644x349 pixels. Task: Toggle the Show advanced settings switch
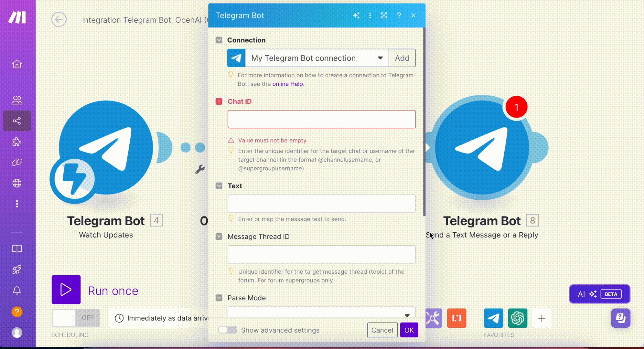pyautogui.click(x=227, y=330)
